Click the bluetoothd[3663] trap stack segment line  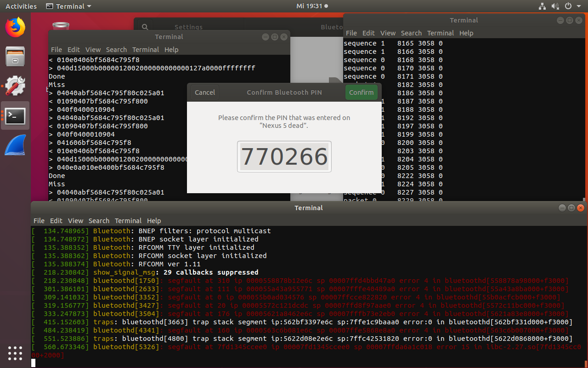302,322
